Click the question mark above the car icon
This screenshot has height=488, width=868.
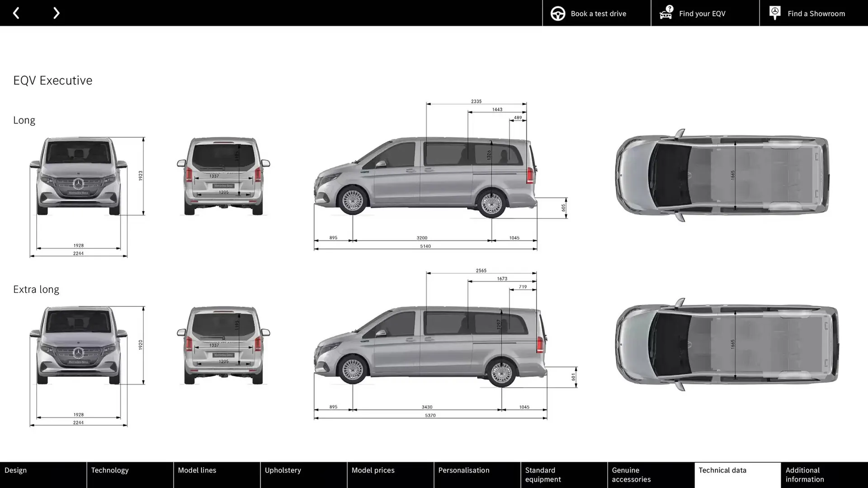pyautogui.click(x=669, y=8)
